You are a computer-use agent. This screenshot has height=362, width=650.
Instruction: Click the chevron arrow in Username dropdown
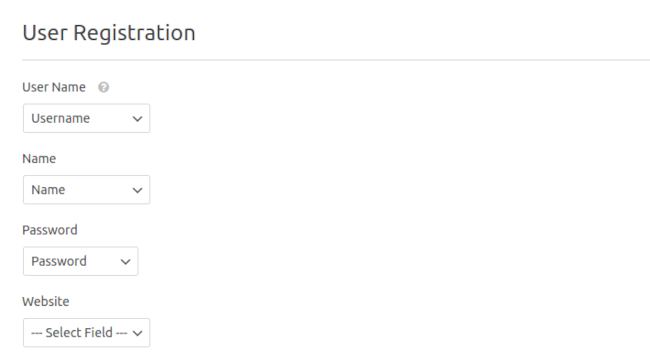pyautogui.click(x=137, y=119)
